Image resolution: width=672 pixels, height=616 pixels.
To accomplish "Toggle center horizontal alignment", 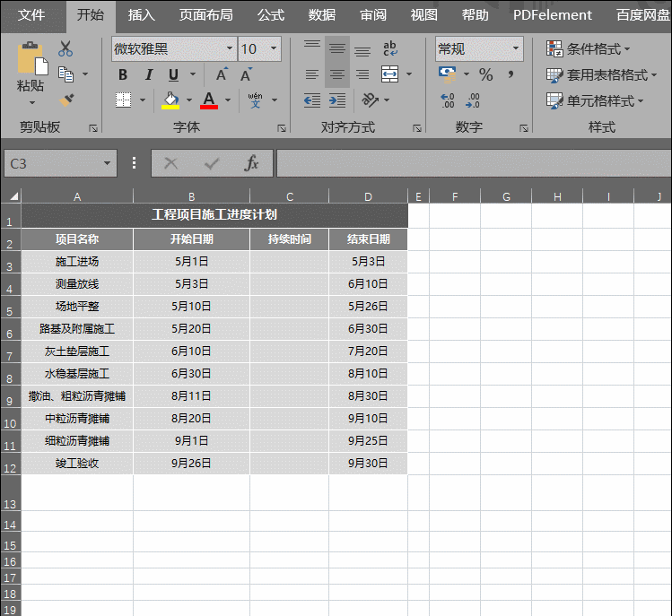I will click(337, 74).
